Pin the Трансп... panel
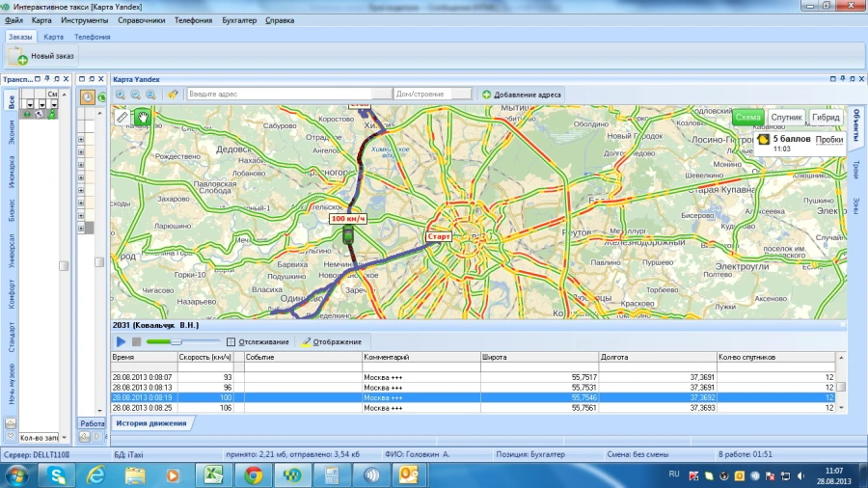 (47, 79)
